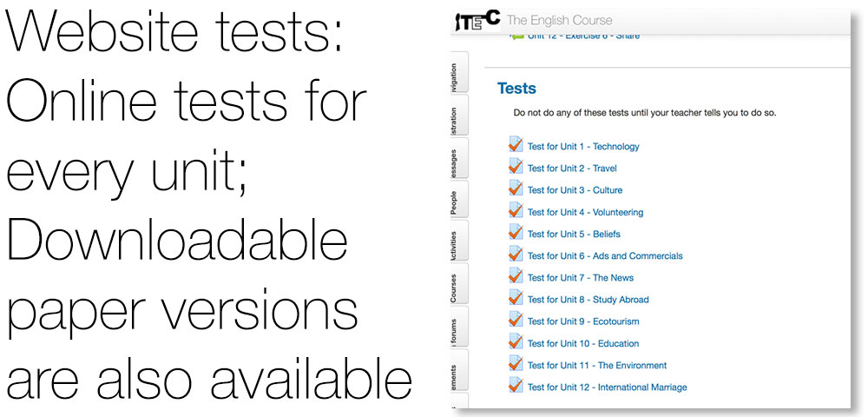The width and height of the screenshot is (868, 417).
Task: Open the People side tab
Action: point(459,199)
